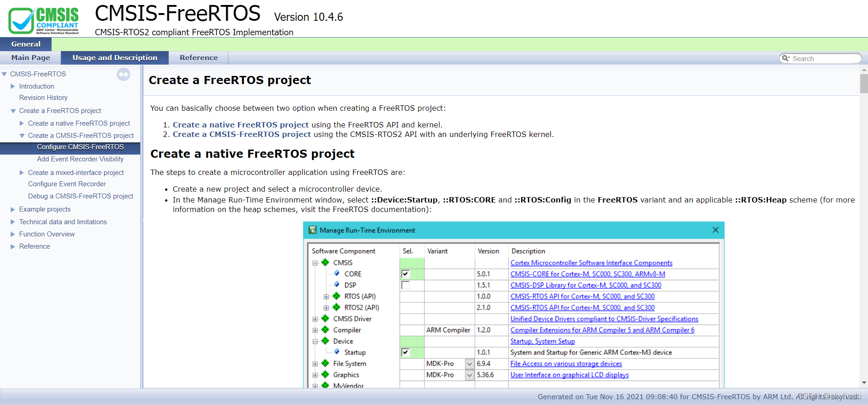Select Configure CMSIS-FreeRTOS in sidebar
868x405 pixels.
[80, 147]
